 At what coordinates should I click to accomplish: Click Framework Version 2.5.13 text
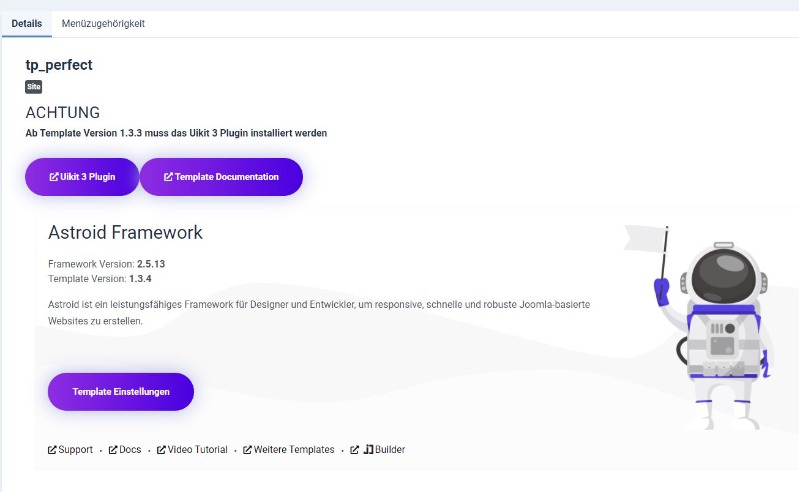[106, 264]
